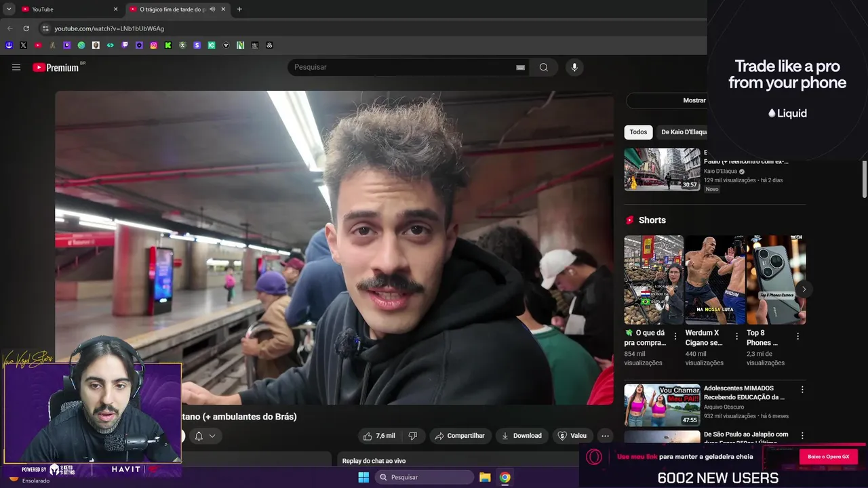This screenshot has height=488, width=868.
Task: Click the address bar URL
Action: (x=109, y=28)
